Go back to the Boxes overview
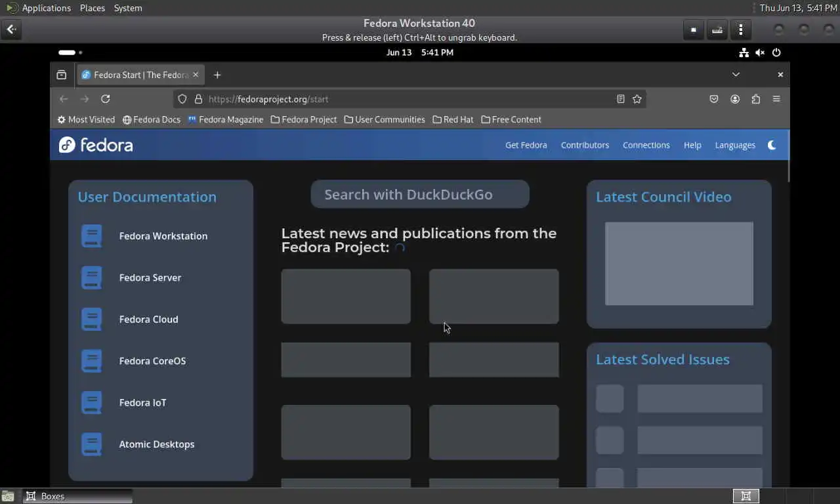The height and width of the screenshot is (504, 840). (11, 30)
